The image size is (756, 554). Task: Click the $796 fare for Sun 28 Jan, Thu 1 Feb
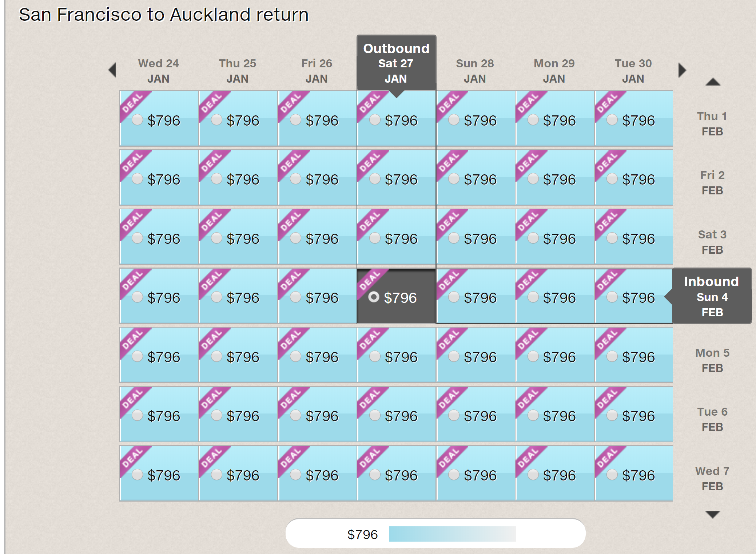coord(480,120)
